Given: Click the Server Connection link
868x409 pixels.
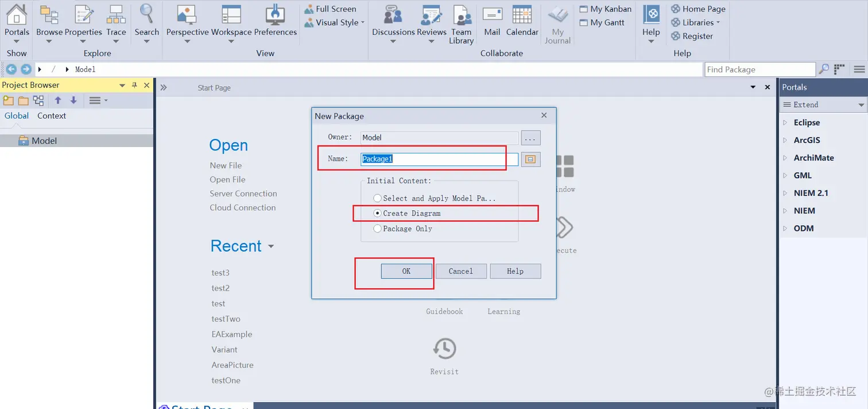Looking at the screenshot, I should [243, 194].
